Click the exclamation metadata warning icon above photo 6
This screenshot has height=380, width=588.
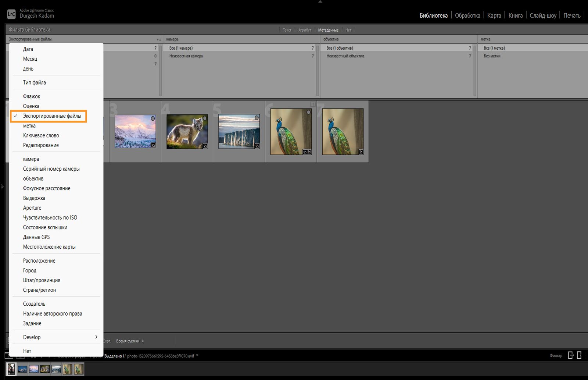tap(313, 104)
